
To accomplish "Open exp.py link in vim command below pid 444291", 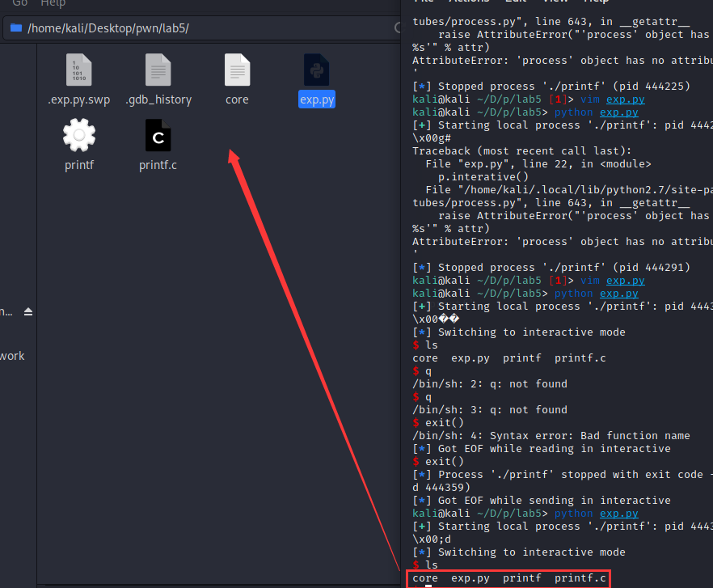I will coord(625,281).
